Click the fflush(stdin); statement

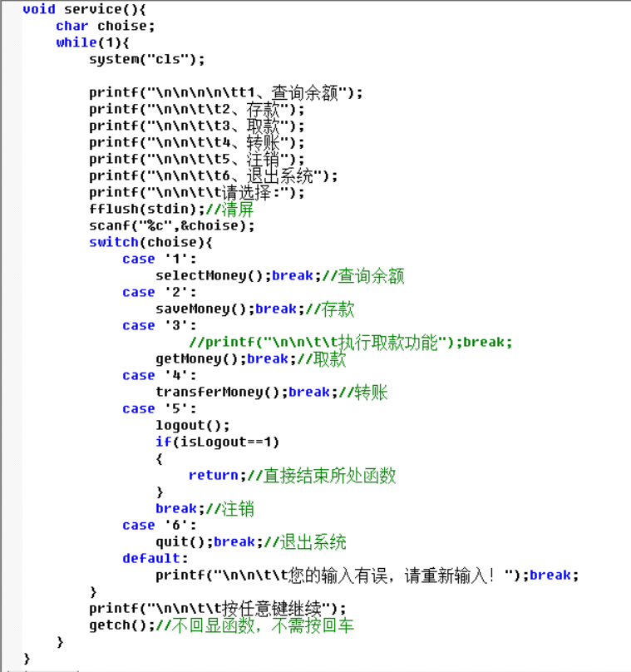click(x=147, y=209)
